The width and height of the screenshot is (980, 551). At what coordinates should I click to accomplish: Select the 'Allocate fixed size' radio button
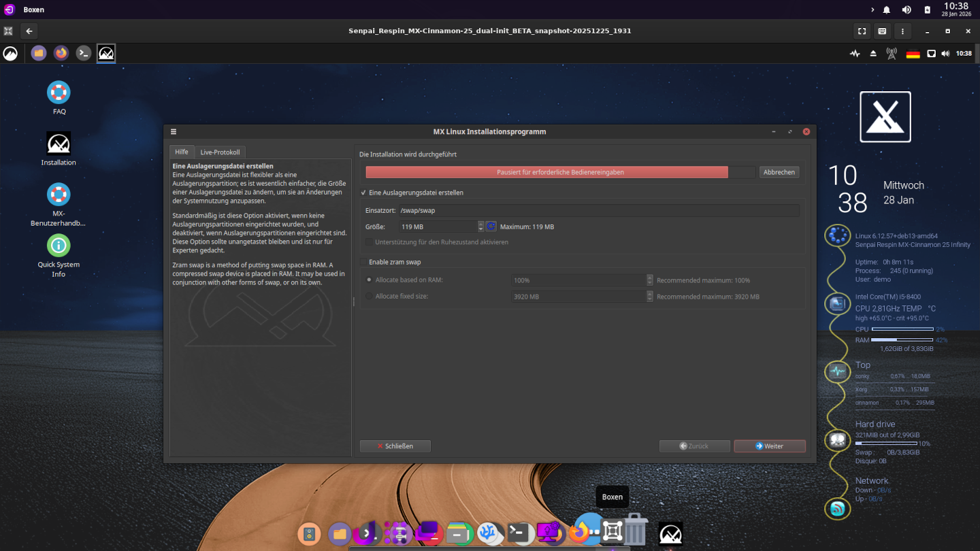pos(370,297)
